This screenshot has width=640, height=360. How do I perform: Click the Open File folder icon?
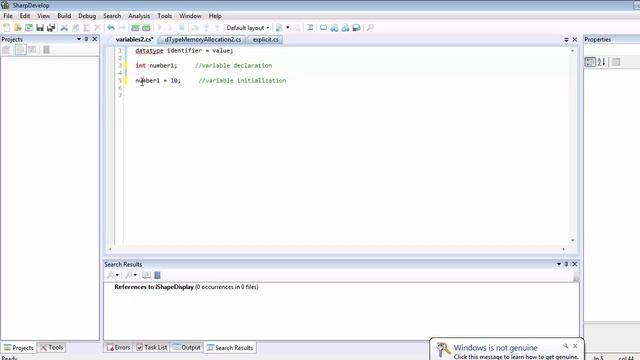[18, 28]
